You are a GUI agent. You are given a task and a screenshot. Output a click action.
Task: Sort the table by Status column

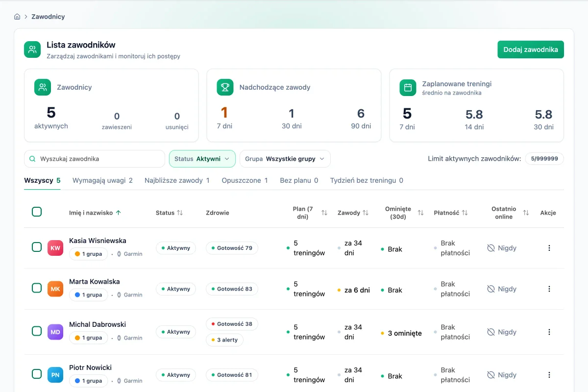tap(170, 213)
